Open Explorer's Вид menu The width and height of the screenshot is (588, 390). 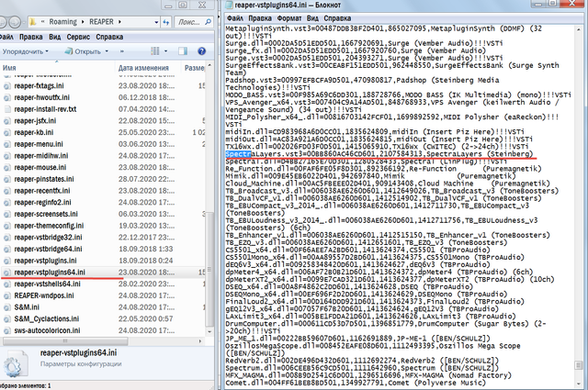click(x=55, y=37)
